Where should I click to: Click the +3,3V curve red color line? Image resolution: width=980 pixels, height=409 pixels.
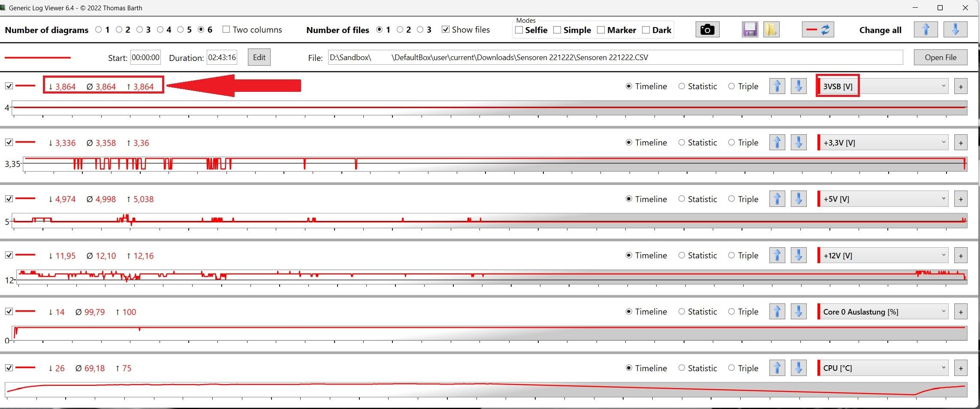pyautogui.click(x=25, y=142)
